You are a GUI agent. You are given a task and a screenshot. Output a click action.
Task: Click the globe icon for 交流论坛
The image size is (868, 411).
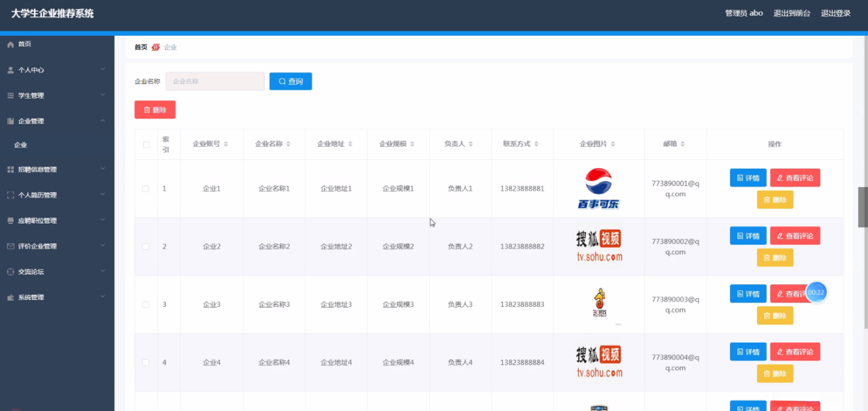pos(11,272)
